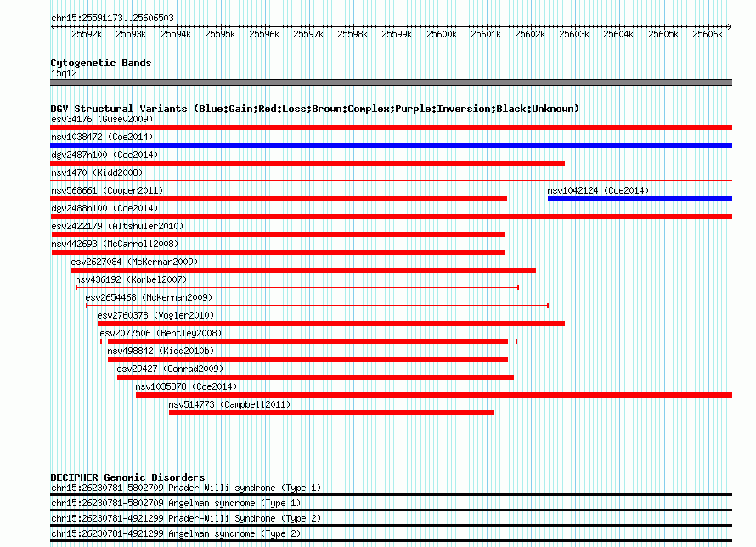Click the gray 15q12 cytogenetic band bar
The width and height of the screenshot is (756, 547).
tap(391, 82)
